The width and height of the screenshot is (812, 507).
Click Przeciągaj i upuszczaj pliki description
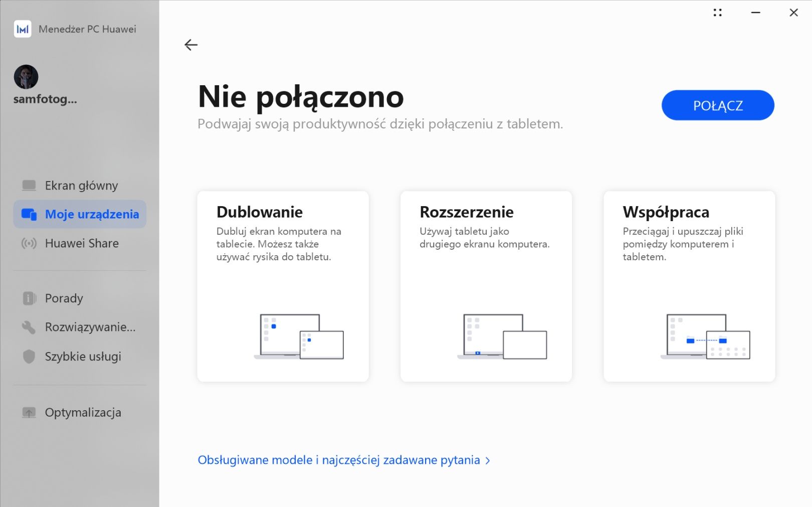(x=683, y=244)
